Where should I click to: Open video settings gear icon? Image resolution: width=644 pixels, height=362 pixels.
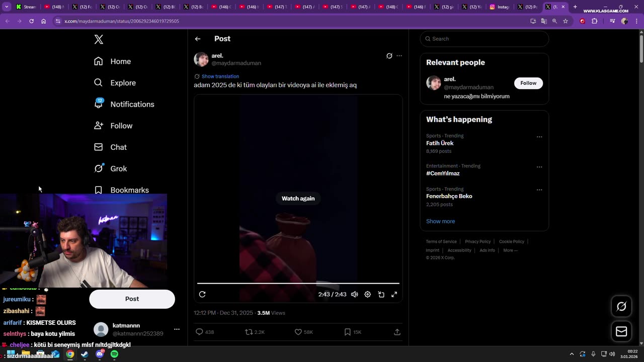point(368,295)
